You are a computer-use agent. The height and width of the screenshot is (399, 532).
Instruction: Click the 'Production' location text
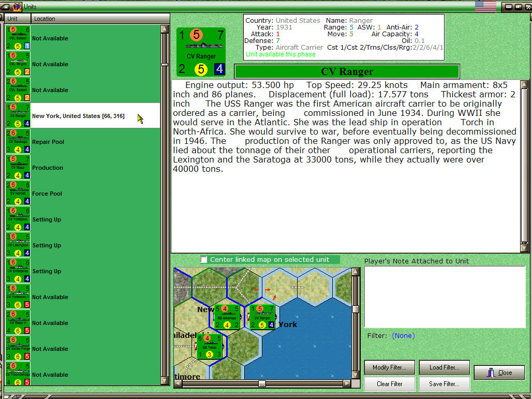[48, 168]
